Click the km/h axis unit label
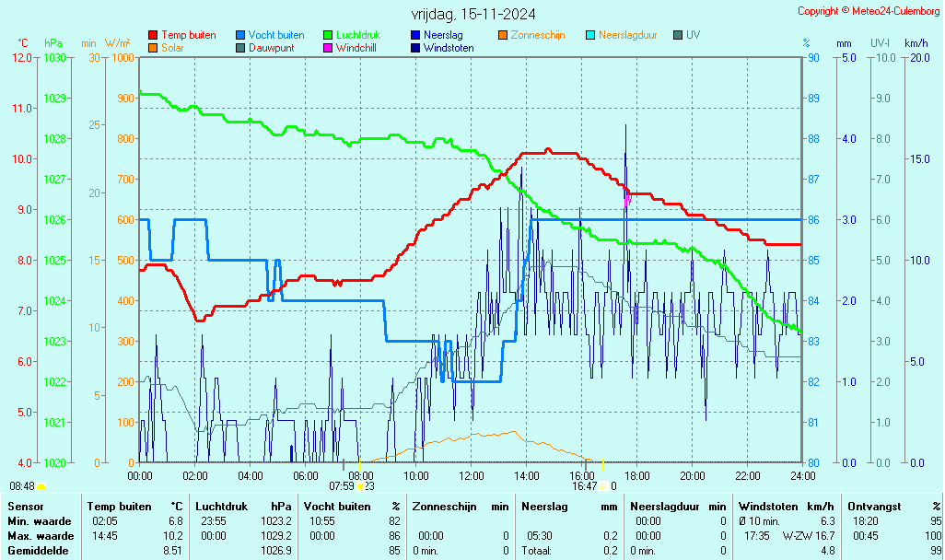The width and height of the screenshot is (945, 560). click(916, 43)
